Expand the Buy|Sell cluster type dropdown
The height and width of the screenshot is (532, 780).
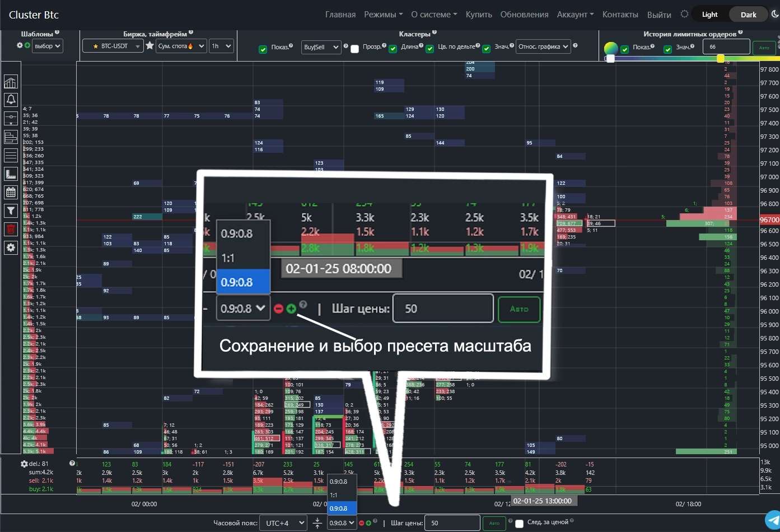[x=321, y=47]
